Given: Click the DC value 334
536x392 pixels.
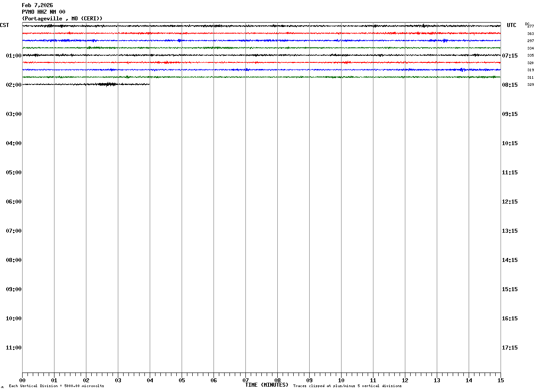Looking at the screenshot, I should click(531, 48).
